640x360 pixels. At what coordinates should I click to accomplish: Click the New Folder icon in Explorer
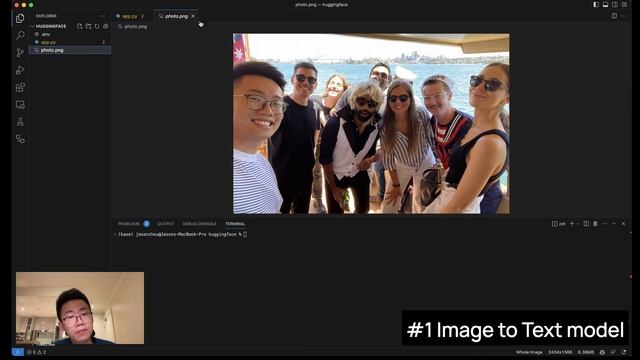(88, 26)
